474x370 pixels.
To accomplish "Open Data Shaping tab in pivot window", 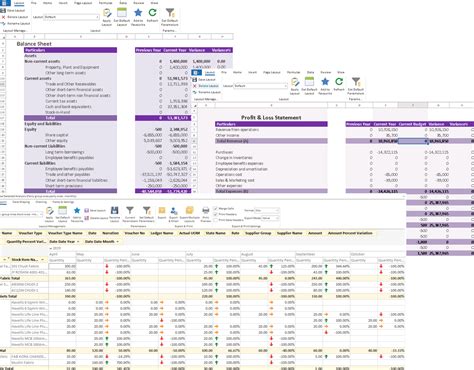I will tap(21, 202).
